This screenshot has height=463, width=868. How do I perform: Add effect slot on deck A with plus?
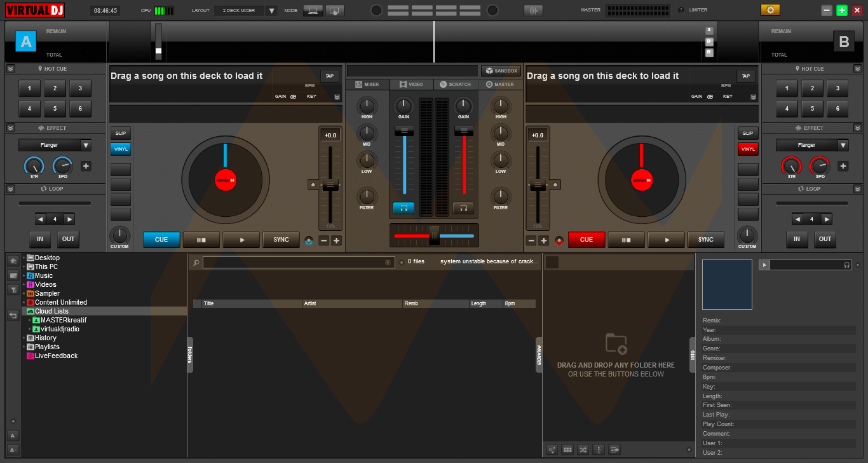[x=86, y=166]
